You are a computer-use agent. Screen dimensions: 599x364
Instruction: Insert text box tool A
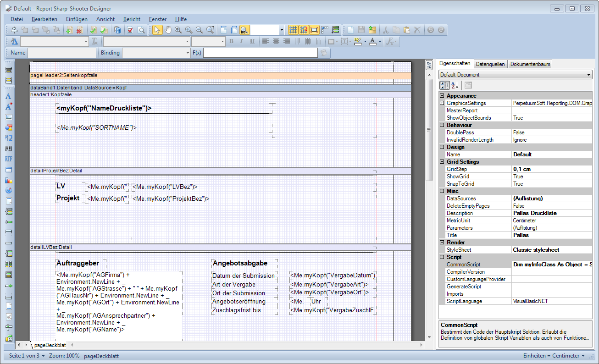click(9, 96)
